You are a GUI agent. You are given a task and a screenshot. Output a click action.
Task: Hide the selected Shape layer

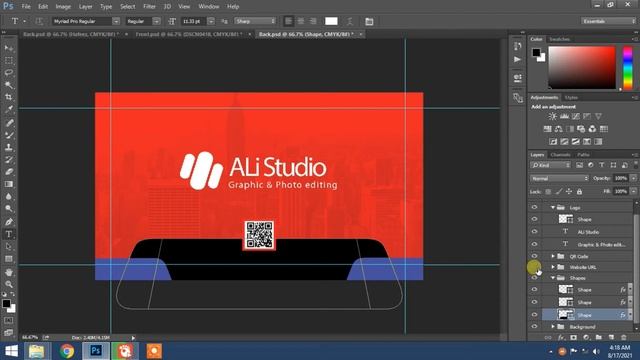pos(534,315)
